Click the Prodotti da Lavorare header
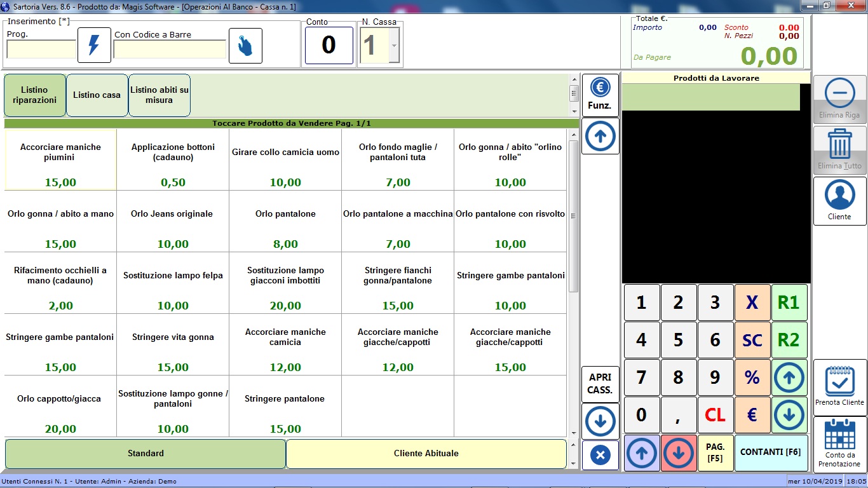The height and width of the screenshot is (488, 868). click(x=716, y=78)
